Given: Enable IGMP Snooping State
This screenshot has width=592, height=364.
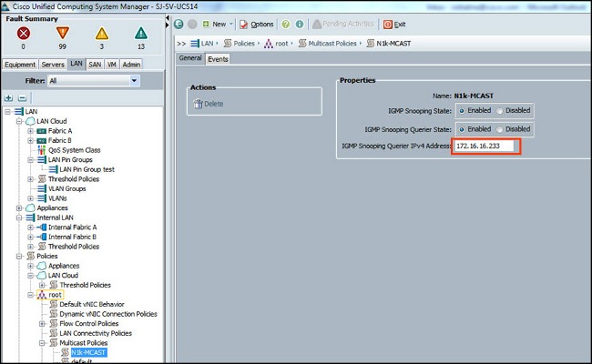Looking at the screenshot, I should pos(462,111).
